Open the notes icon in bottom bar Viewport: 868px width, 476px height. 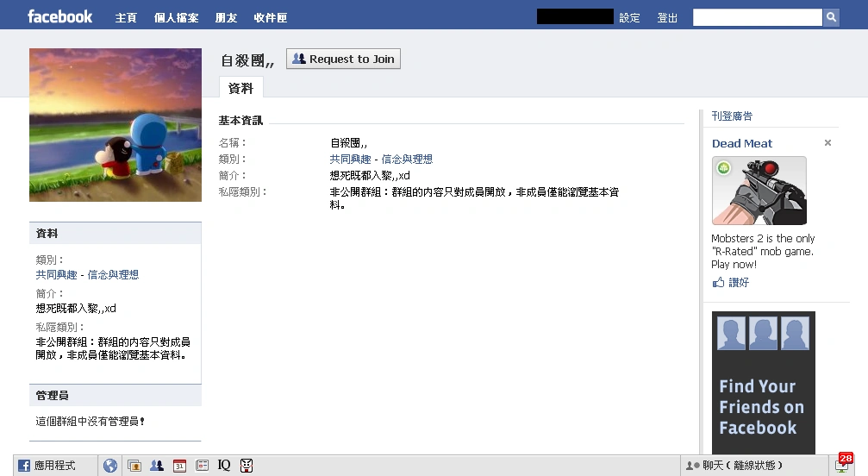(202, 466)
